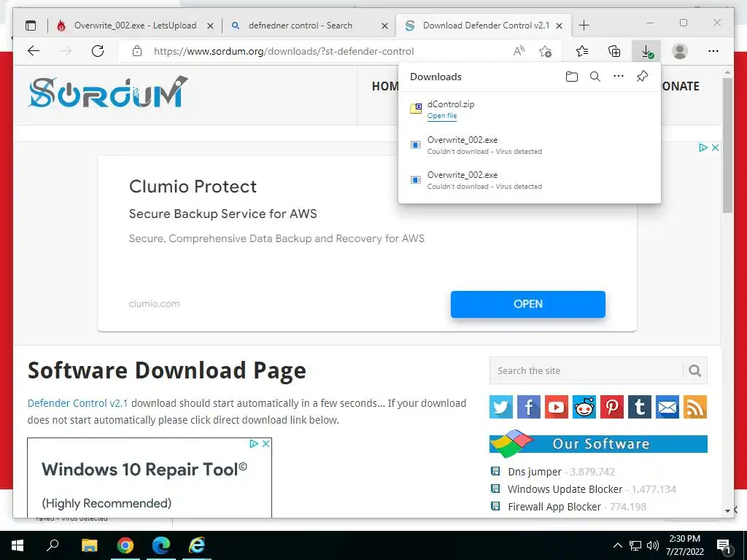Screen dimensions: 747x560
Task: Open Collections icon in toolbar
Action: [x=614, y=51]
